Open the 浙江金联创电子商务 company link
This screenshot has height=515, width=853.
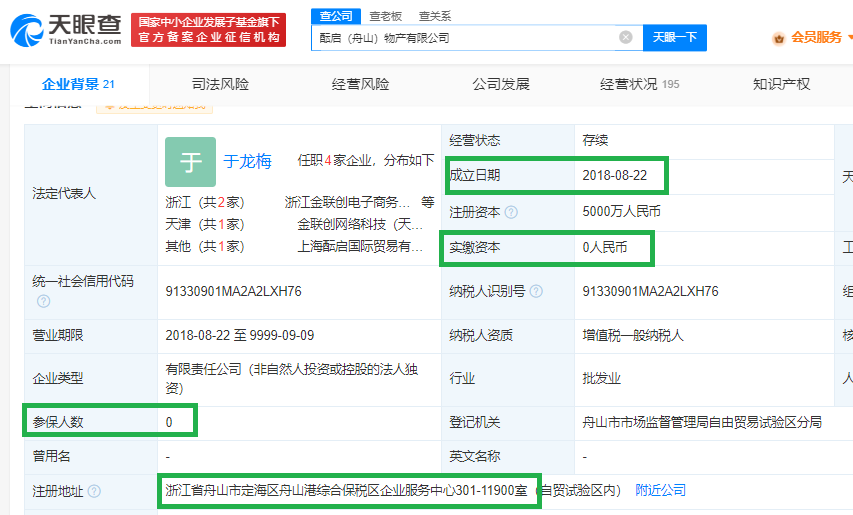(x=347, y=202)
